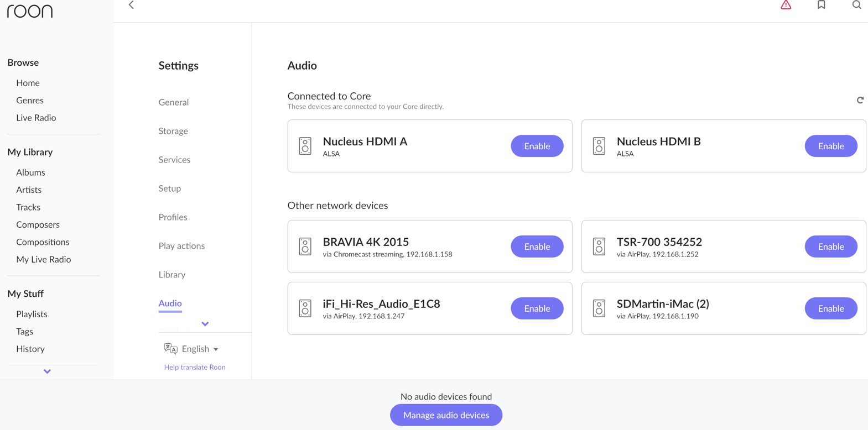Open the red warning alert icon
The width and height of the screenshot is (868, 430).
click(x=786, y=5)
